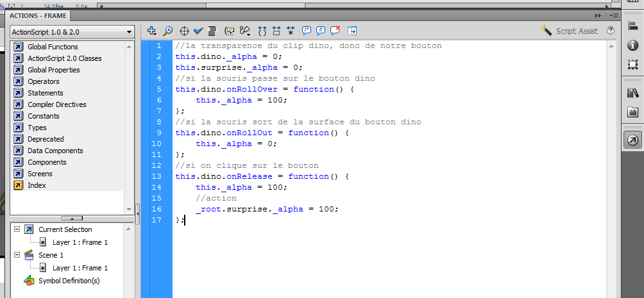
Task: Place cursor in 'this.dino.onRollOver' line
Action: [x=264, y=89]
